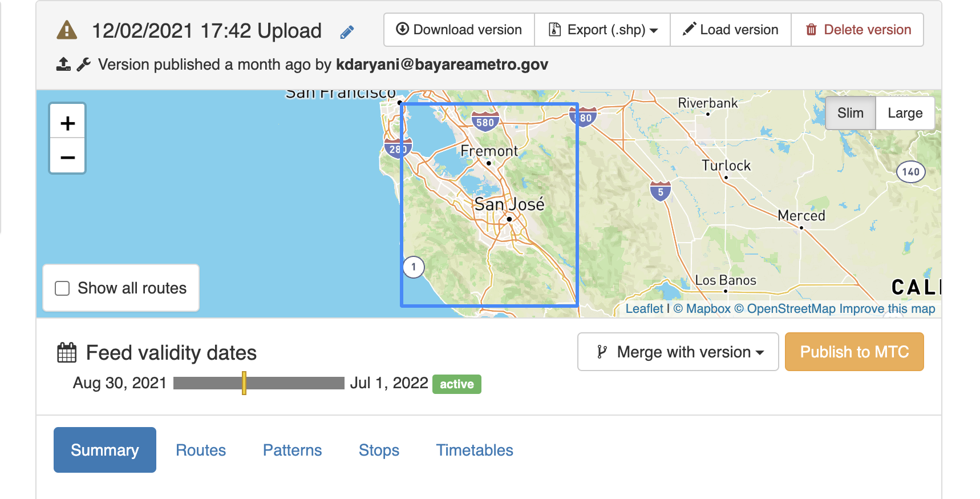The image size is (980, 499).
Task: Click the calendar icon by Feed validity
Action: [x=67, y=353]
